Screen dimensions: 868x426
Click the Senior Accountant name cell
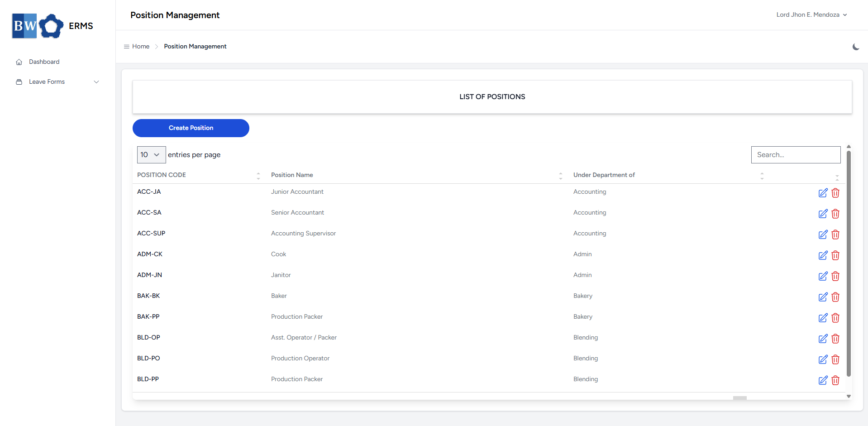(x=297, y=213)
